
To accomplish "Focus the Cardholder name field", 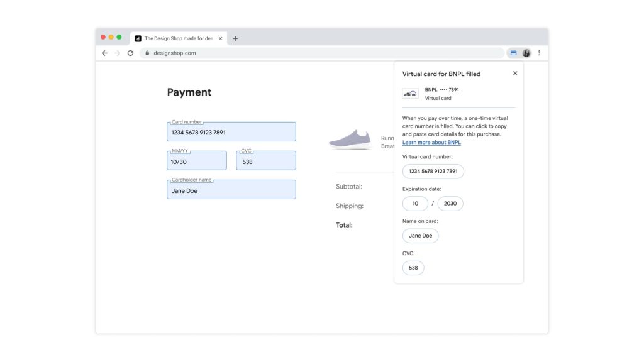I will click(x=231, y=190).
